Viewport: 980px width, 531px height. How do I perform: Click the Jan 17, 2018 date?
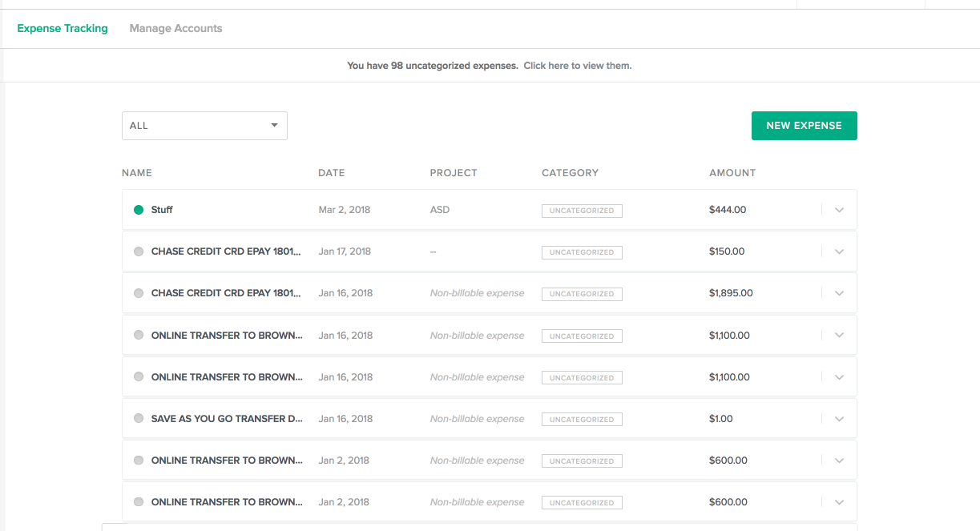click(x=345, y=251)
